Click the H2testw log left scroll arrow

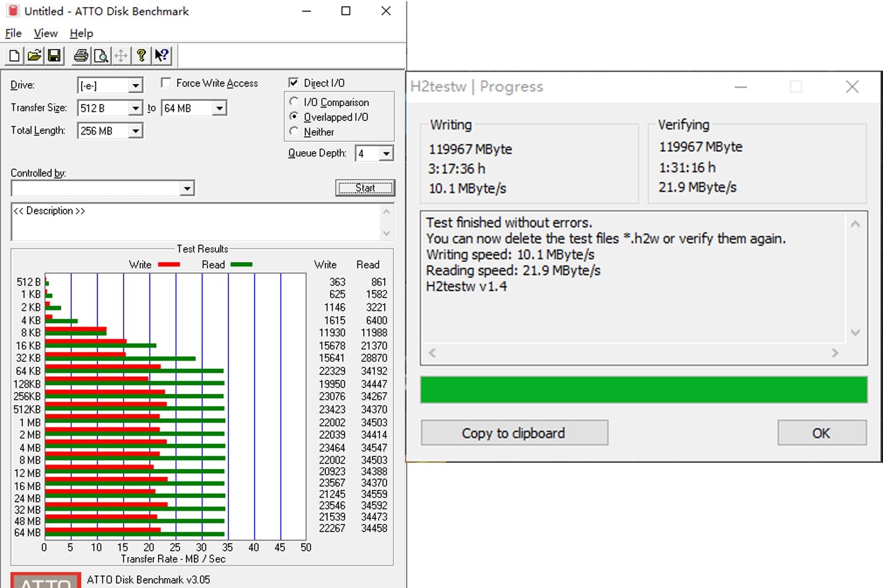pyautogui.click(x=433, y=353)
